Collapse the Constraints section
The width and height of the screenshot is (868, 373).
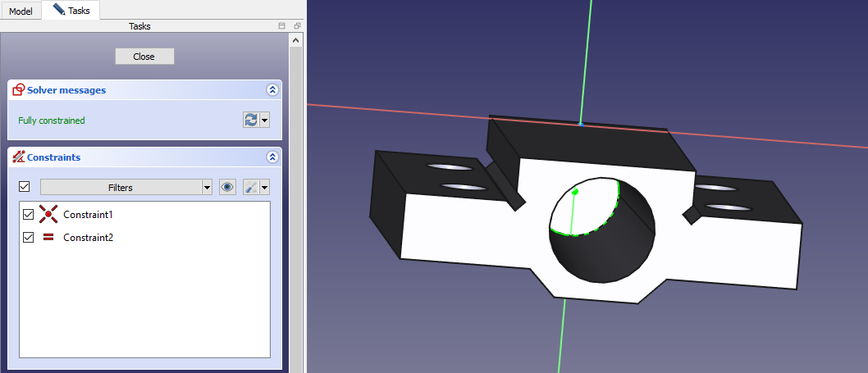(272, 157)
